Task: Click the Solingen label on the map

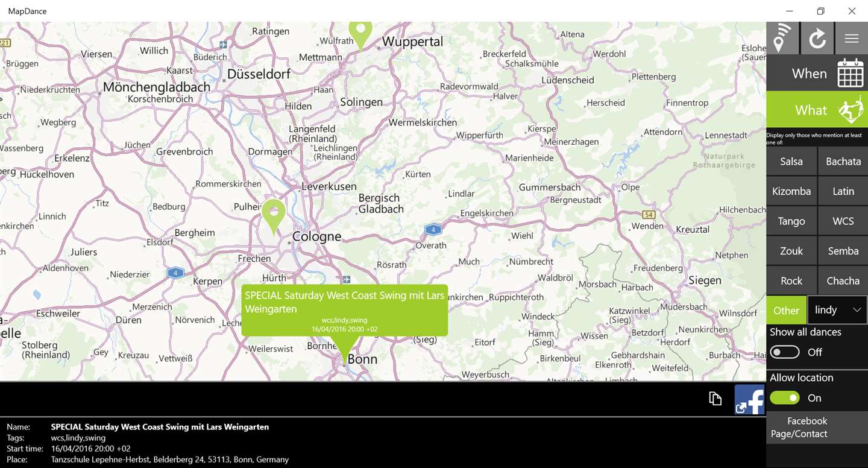Action: [361, 102]
